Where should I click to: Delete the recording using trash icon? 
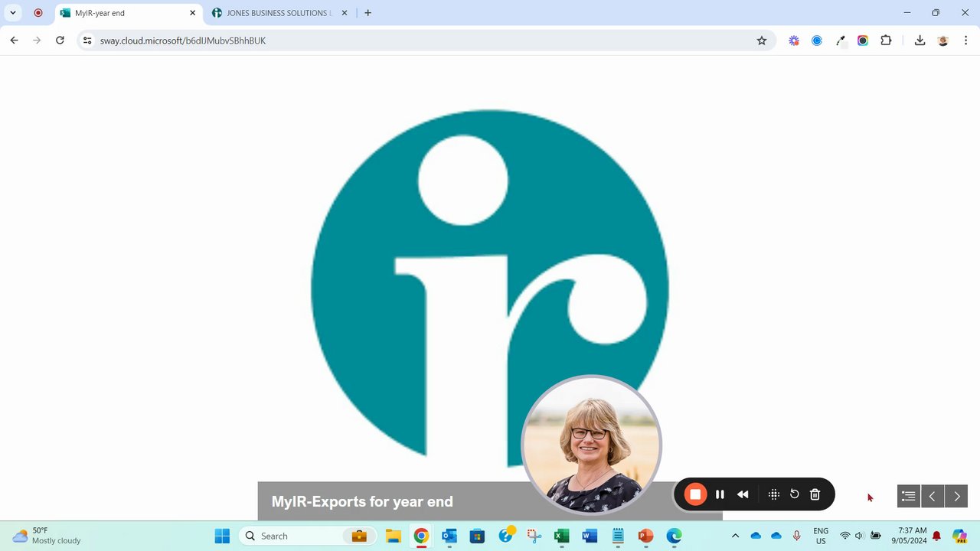pyautogui.click(x=815, y=494)
